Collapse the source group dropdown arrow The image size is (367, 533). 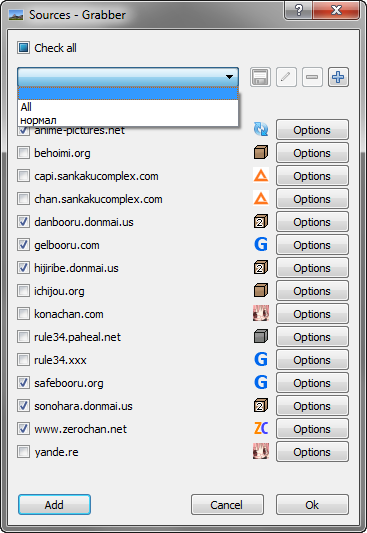click(229, 77)
